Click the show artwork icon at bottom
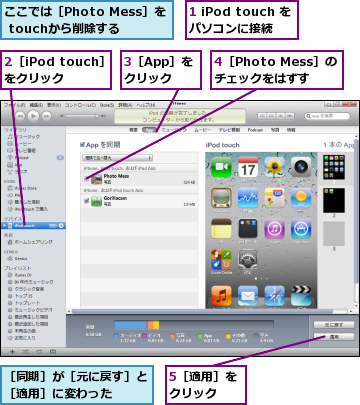The height and width of the screenshot is (405, 360). tap(53, 352)
